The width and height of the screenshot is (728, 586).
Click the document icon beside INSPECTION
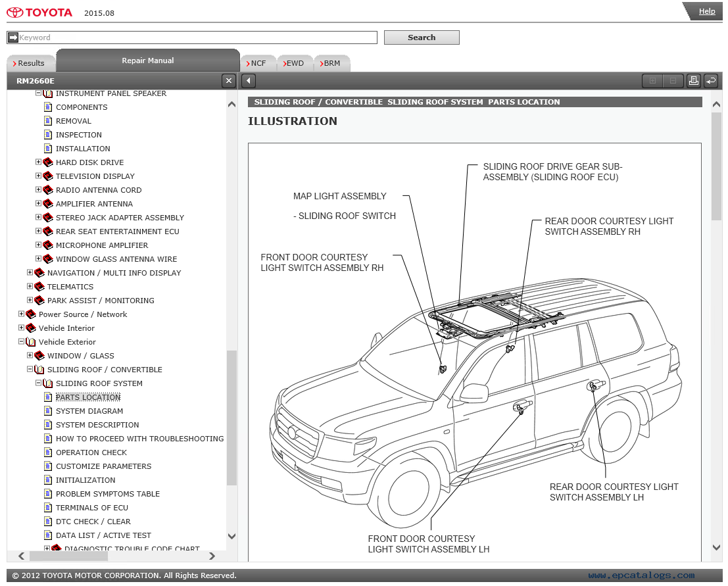tap(48, 135)
